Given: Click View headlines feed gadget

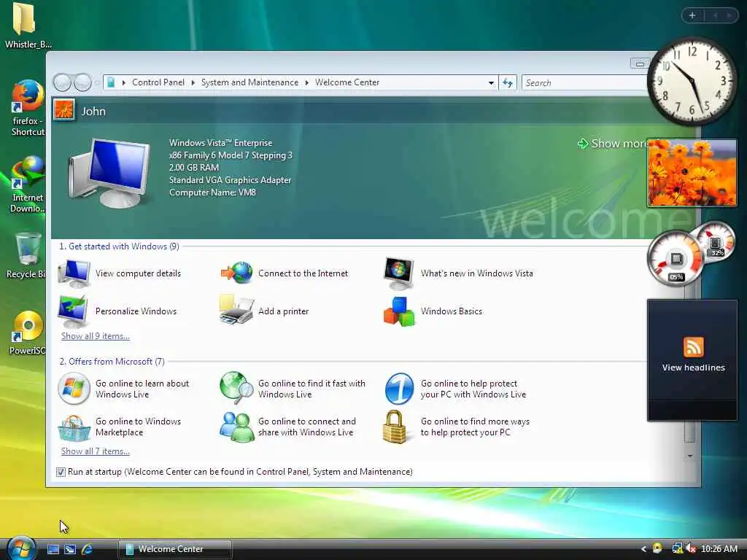Looking at the screenshot, I should pos(693,359).
